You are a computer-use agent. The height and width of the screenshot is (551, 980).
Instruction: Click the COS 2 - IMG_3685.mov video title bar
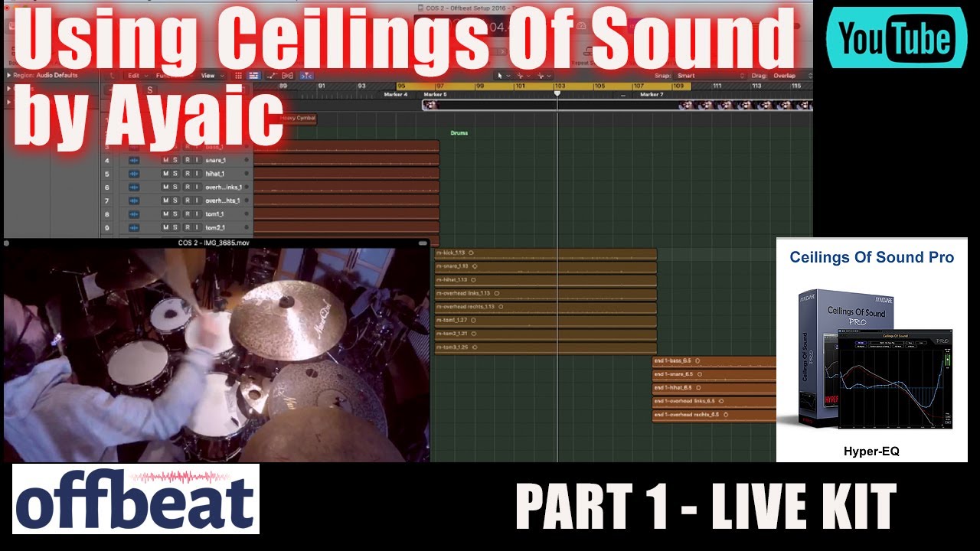[216, 243]
